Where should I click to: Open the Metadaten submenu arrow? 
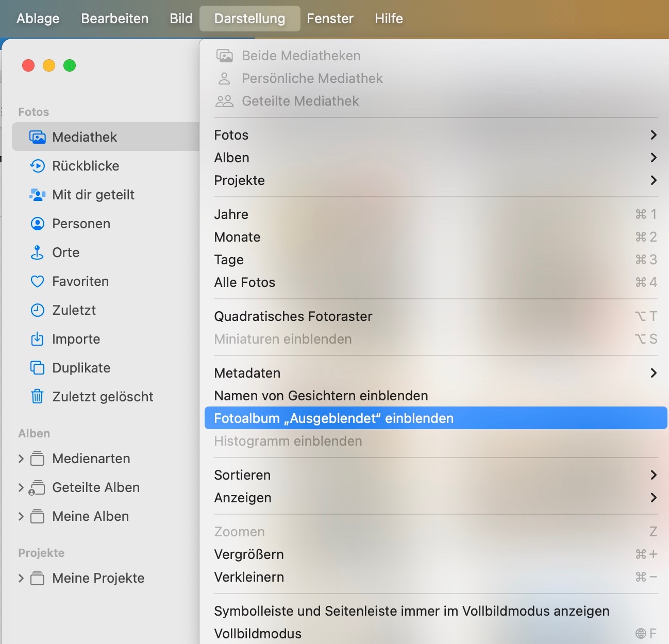[x=653, y=373]
